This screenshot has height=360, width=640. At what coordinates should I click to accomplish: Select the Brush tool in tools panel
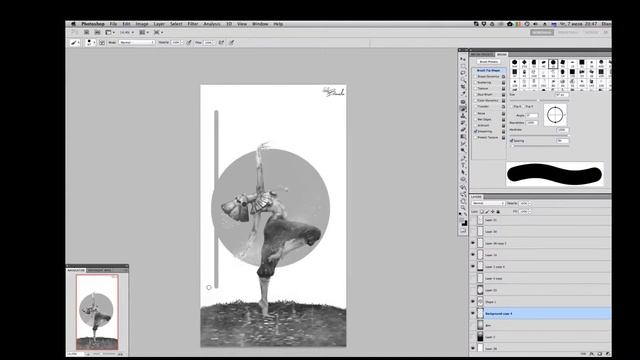point(463,109)
